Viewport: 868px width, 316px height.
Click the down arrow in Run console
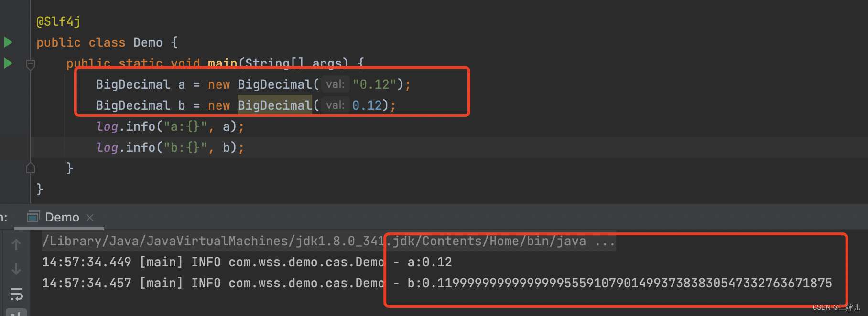[x=16, y=270]
